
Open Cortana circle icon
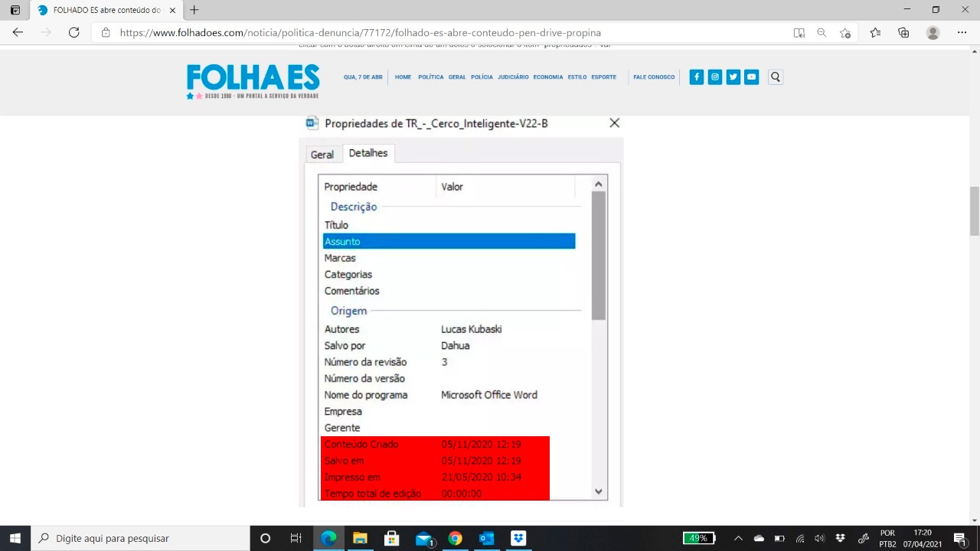[x=265, y=538]
